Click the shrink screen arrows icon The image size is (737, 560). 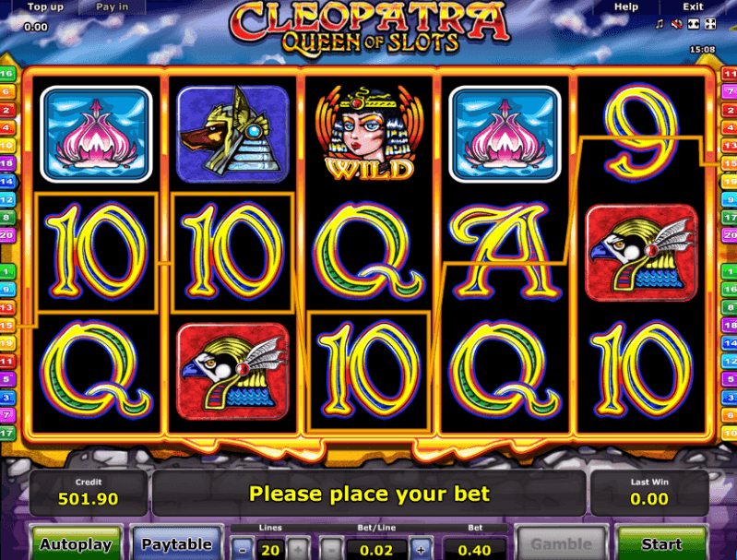click(x=694, y=24)
